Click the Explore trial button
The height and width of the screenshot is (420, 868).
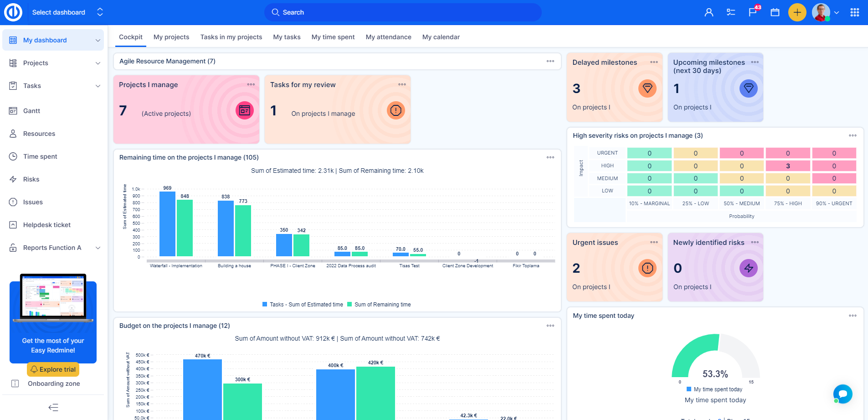(53, 369)
